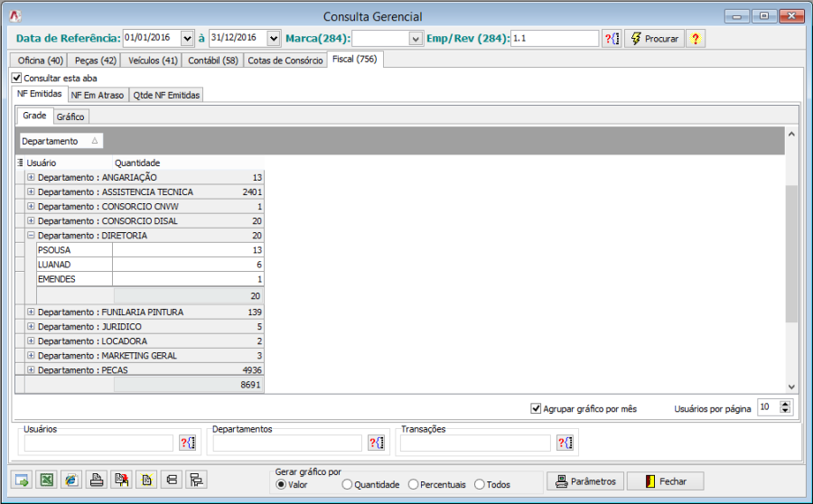
Task: Select the EMENDES user row
Action: [x=150, y=279]
